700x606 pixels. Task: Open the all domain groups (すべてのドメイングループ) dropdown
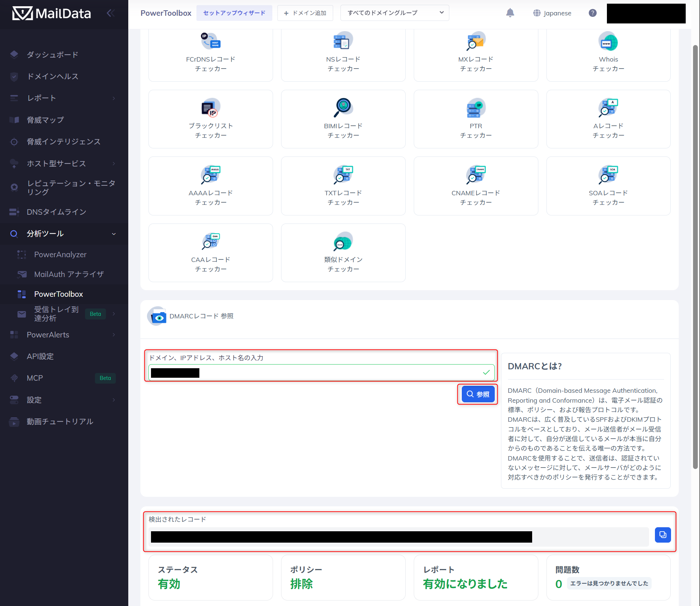pyautogui.click(x=395, y=13)
